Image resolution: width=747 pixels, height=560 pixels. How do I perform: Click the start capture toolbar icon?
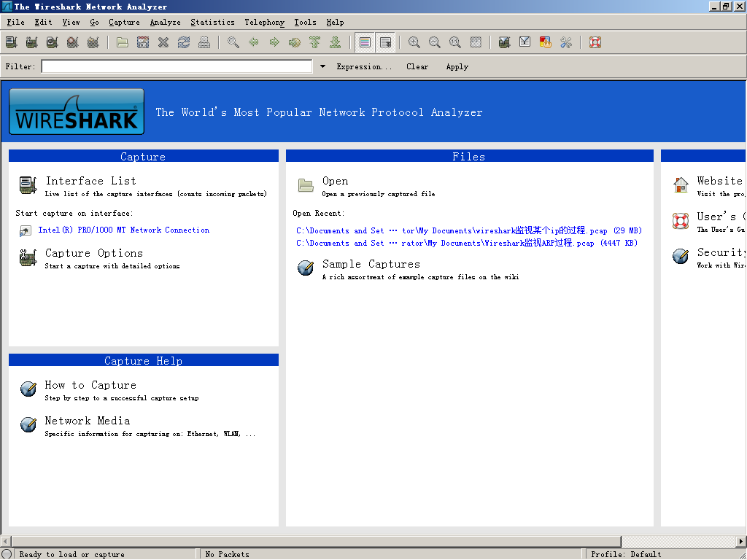click(53, 42)
